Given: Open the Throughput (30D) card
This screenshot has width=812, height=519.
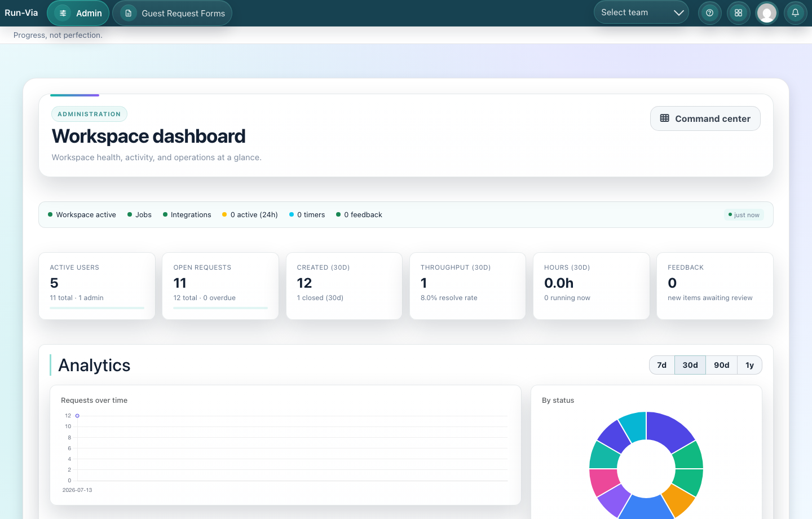Looking at the screenshot, I should pyautogui.click(x=467, y=286).
